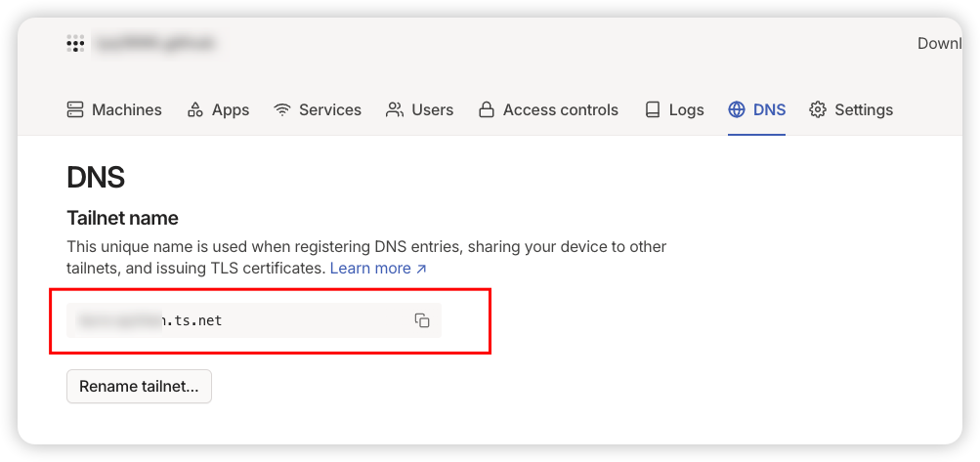
Task: Click the Tailscale dots logo
Action: pyautogui.click(x=74, y=43)
